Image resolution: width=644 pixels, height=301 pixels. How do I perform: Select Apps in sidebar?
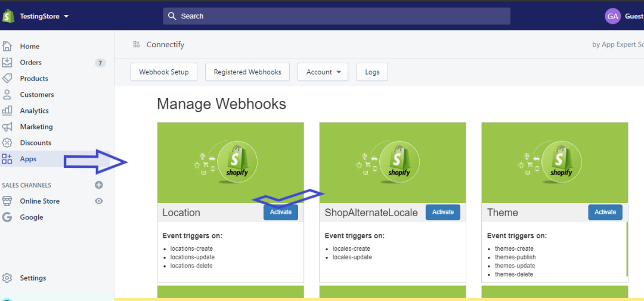tap(29, 159)
